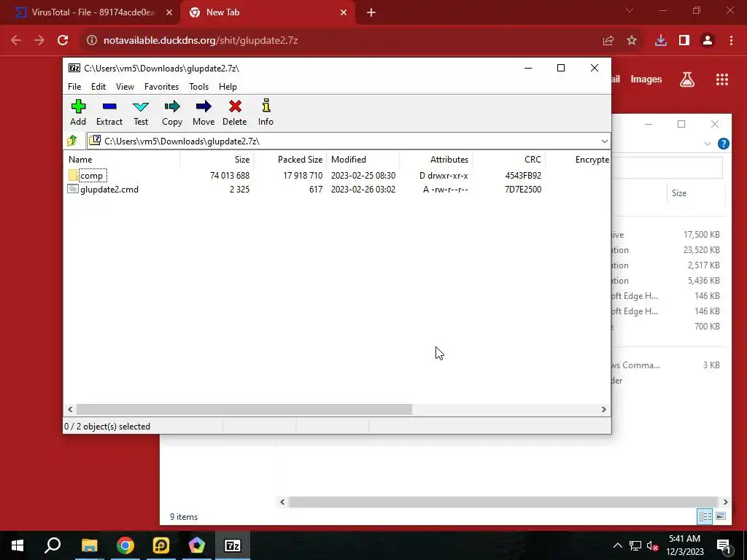
Task: Expand the File Explorer ribbon chevron
Action: 708,144
